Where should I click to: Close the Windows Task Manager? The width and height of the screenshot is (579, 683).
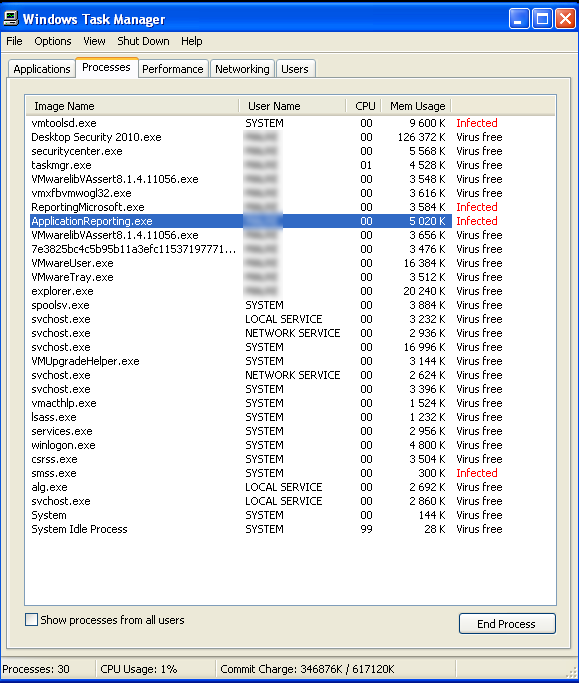[565, 19]
